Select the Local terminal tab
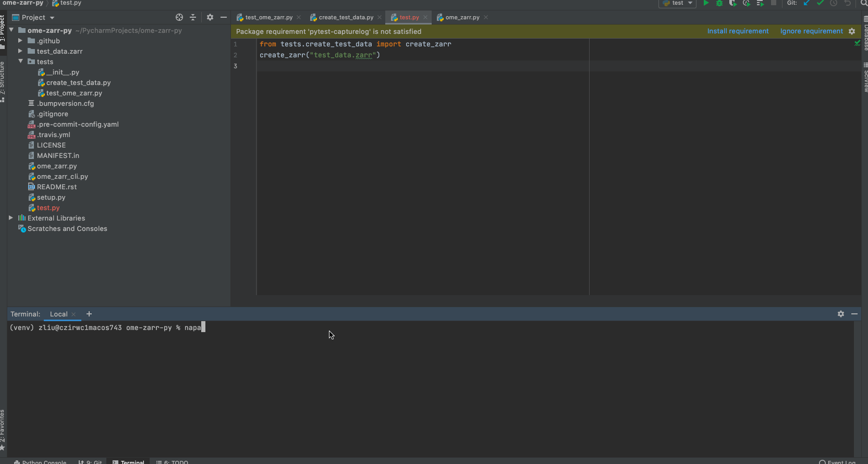The height and width of the screenshot is (464, 868). pyautogui.click(x=59, y=314)
